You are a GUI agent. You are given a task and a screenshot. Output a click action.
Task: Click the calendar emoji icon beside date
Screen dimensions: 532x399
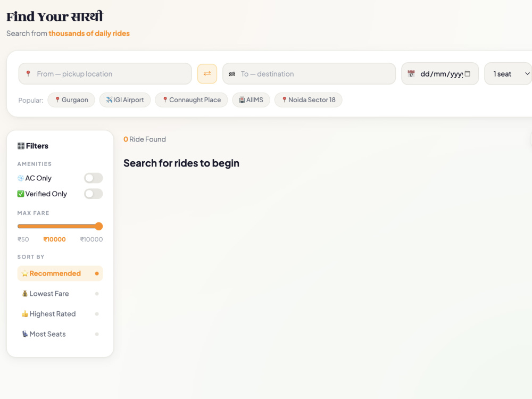point(411,73)
